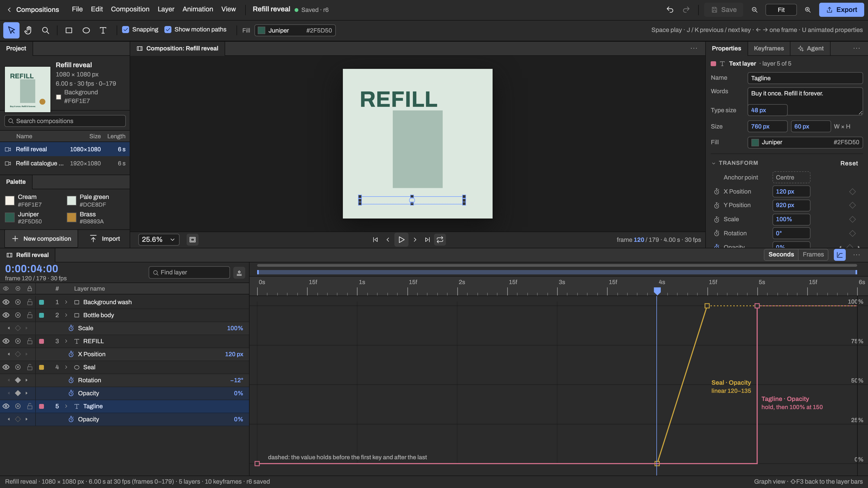Step back one frame

click(x=388, y=239)
